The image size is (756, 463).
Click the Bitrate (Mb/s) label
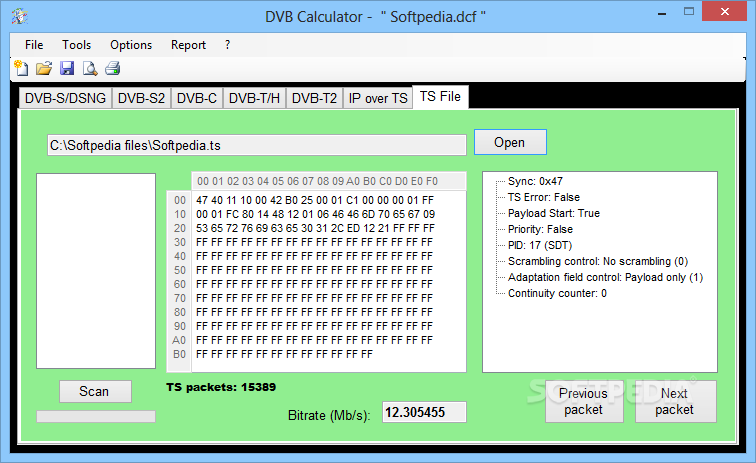pyautogui.click(x=328, y=415)
